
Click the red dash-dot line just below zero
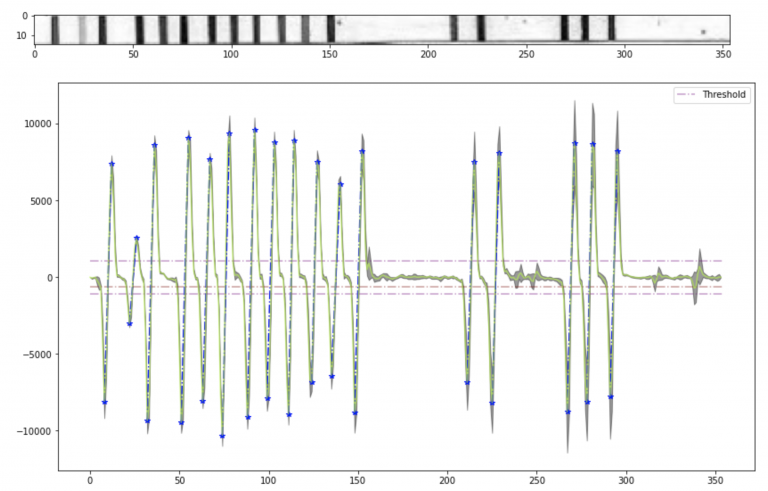click(406, 287)
